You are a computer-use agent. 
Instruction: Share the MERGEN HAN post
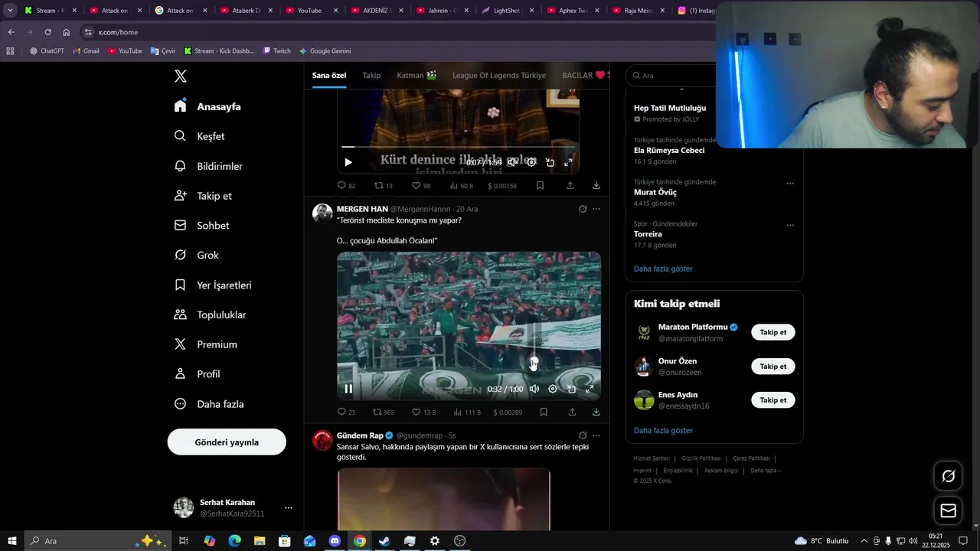point(572,412)
